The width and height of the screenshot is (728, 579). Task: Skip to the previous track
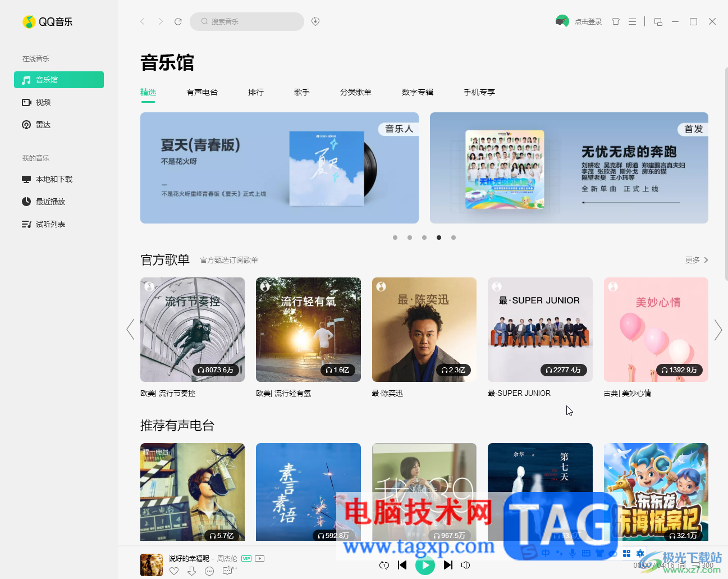(x=402, y=565)
